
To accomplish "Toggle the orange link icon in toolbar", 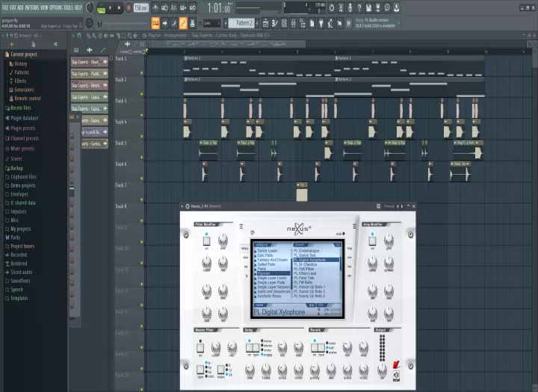I will pyautogui.click(x=183, y=23).
